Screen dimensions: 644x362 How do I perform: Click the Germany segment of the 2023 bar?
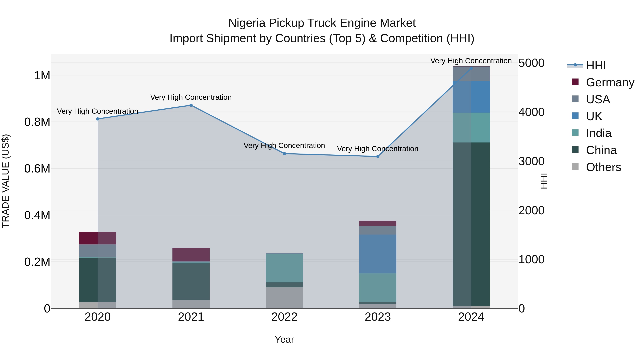(x=378, y=223)
